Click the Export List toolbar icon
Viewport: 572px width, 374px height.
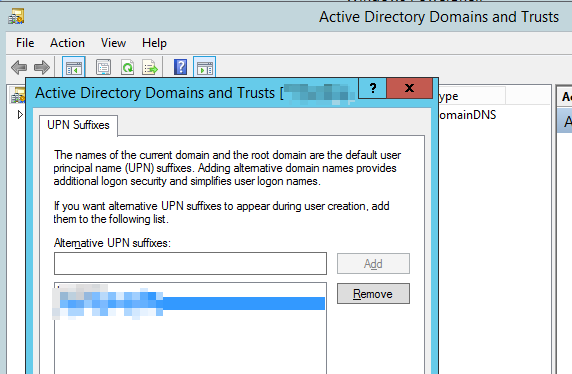pos(150,68)
